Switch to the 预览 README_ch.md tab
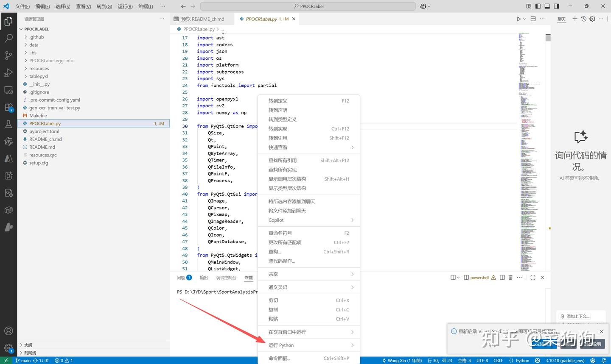 coord(202,19)
